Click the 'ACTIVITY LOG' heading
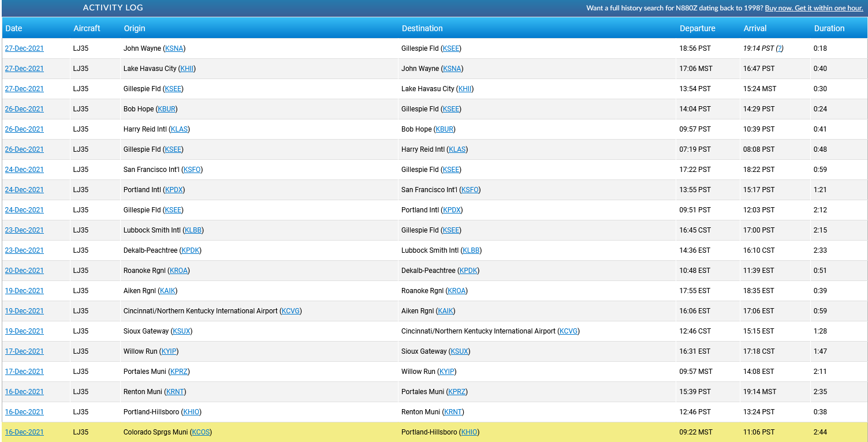Viewport: 868px width, 442px height. click(113, 8)
